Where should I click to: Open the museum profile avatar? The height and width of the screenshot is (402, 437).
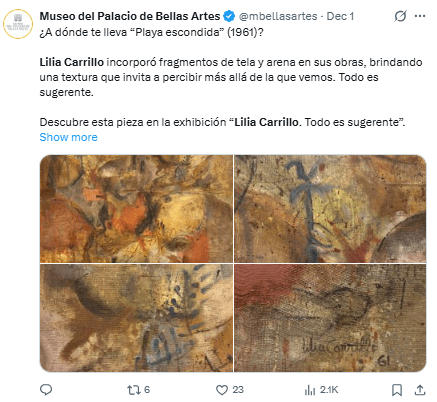pyautogui.click(x=18, y=24)
